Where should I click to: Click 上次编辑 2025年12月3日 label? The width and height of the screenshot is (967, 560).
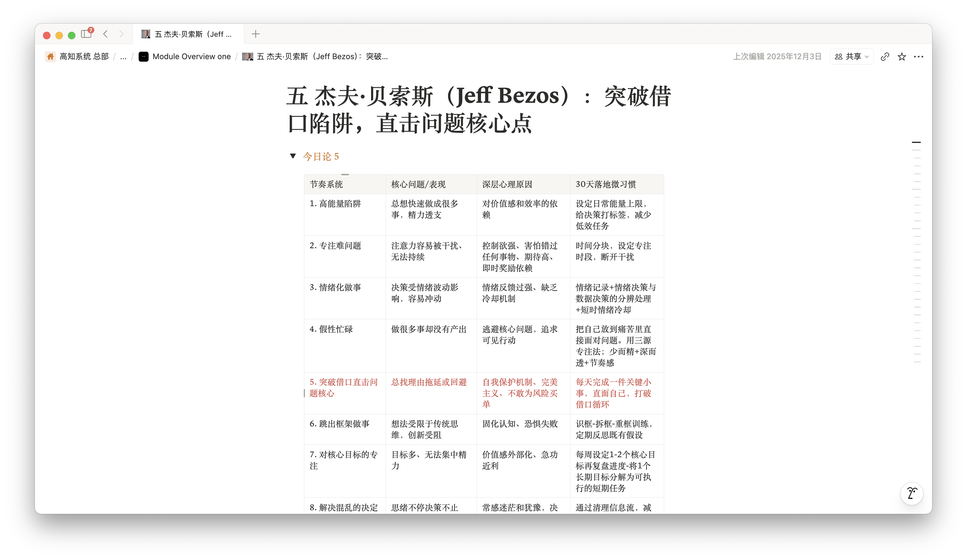click(x=778, y=56)
